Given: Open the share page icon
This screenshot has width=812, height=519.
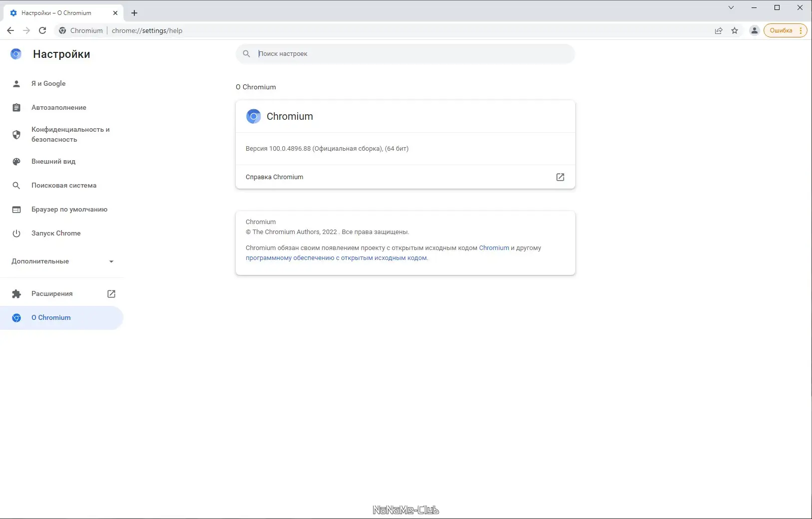Looking at the screenshot, I should tap(719, 30).
